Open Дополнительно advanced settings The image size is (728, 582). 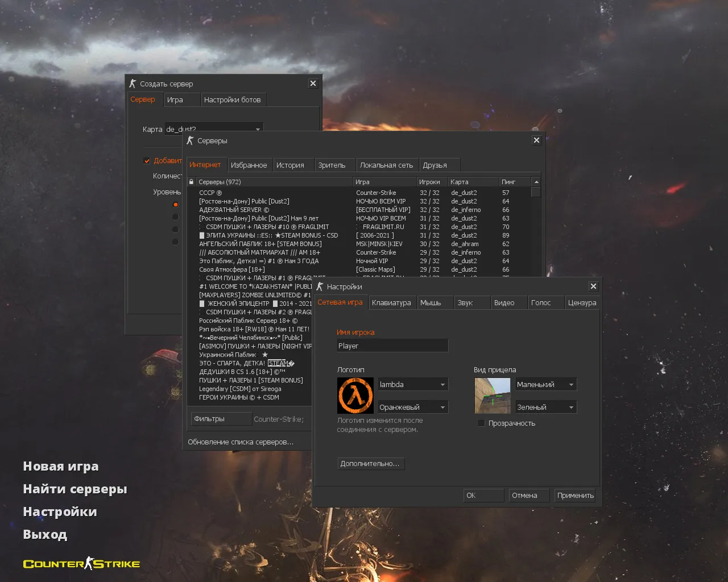(x=371, y=463)
